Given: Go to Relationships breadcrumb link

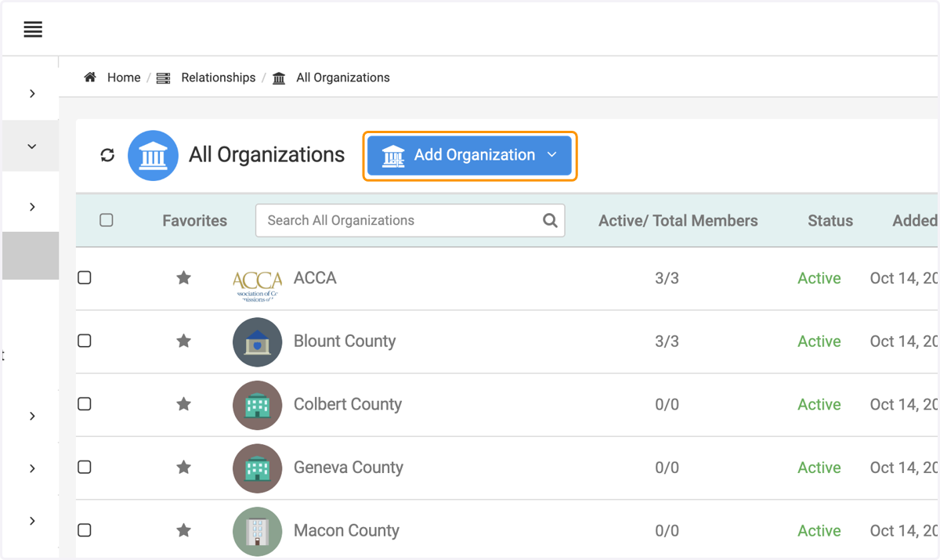Looking at the screenshot, I should point(219,78).
